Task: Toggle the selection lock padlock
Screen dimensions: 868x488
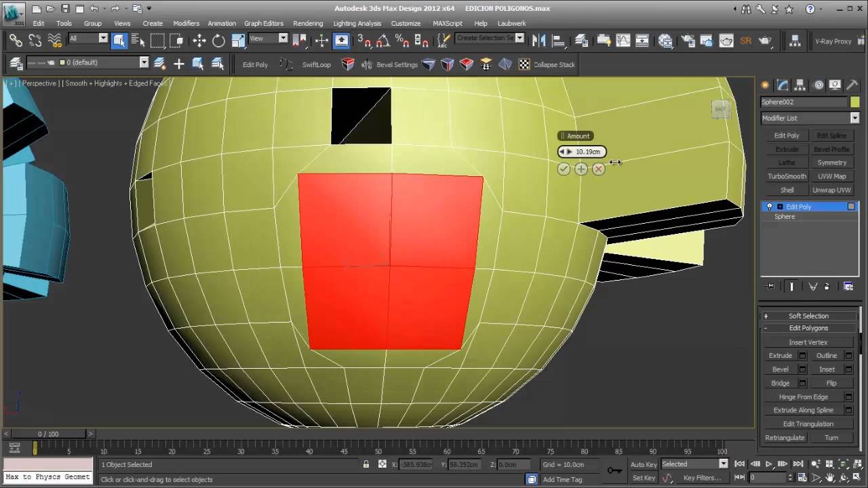Action: [366, 464]
